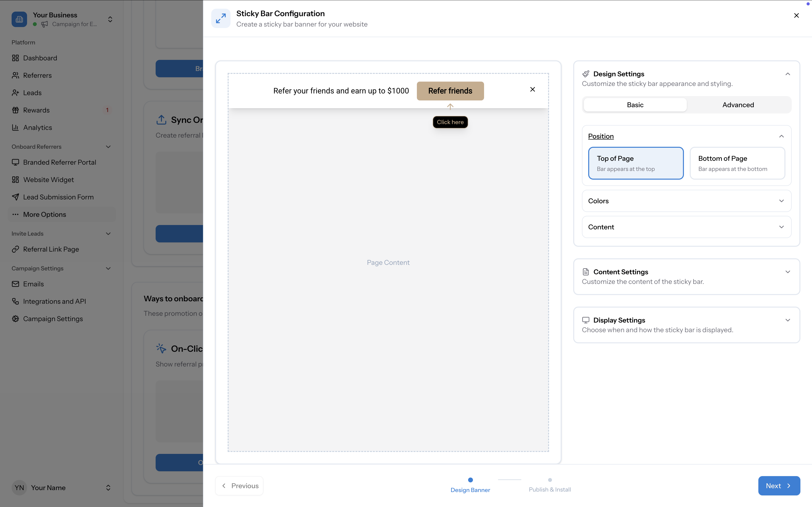The image size is (812, 507).
Task: Click the expand arrows icon beside Sticky Bar Configuration
Action: 220,18
